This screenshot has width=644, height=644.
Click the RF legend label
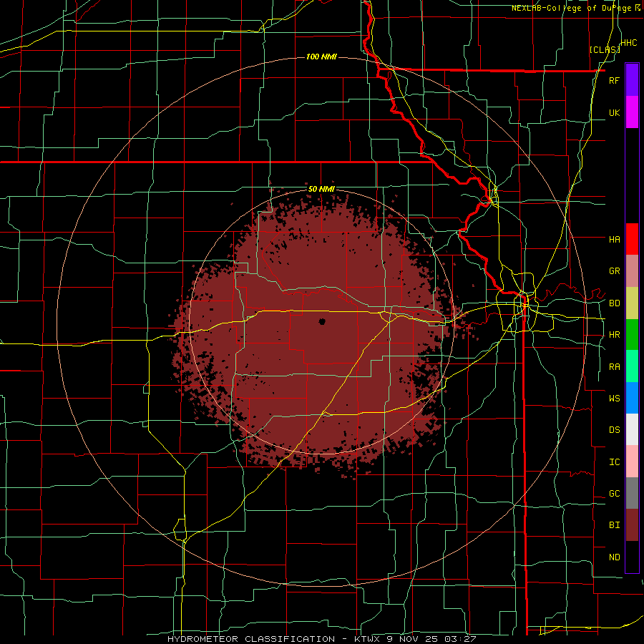[615, 80]
